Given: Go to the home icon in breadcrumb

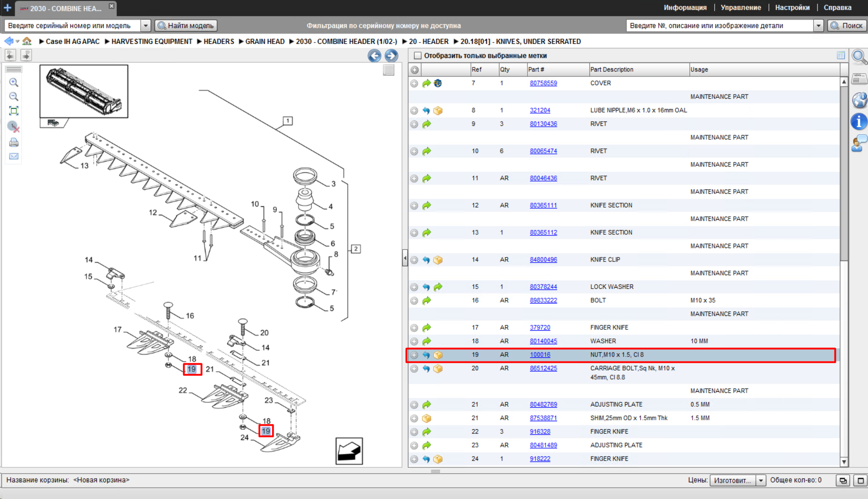Looking at the screenshot, I should coord(27,41).
